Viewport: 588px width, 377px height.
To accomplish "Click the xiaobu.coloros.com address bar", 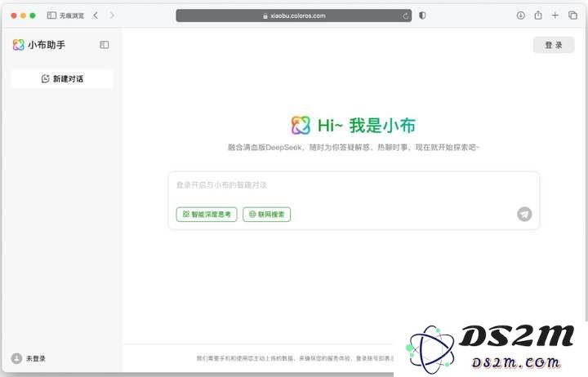I will pos(294,16).
